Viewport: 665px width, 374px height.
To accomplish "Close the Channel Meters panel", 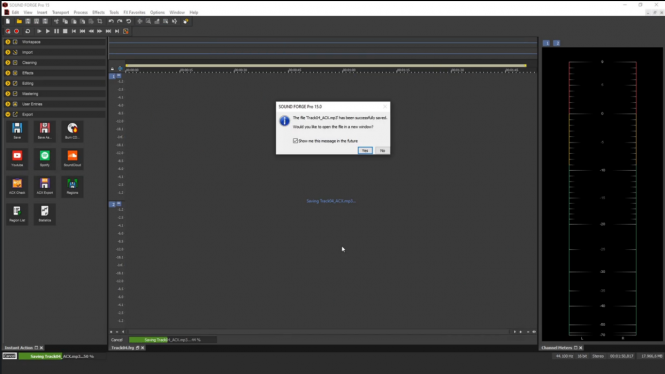I will pos(581,348).
